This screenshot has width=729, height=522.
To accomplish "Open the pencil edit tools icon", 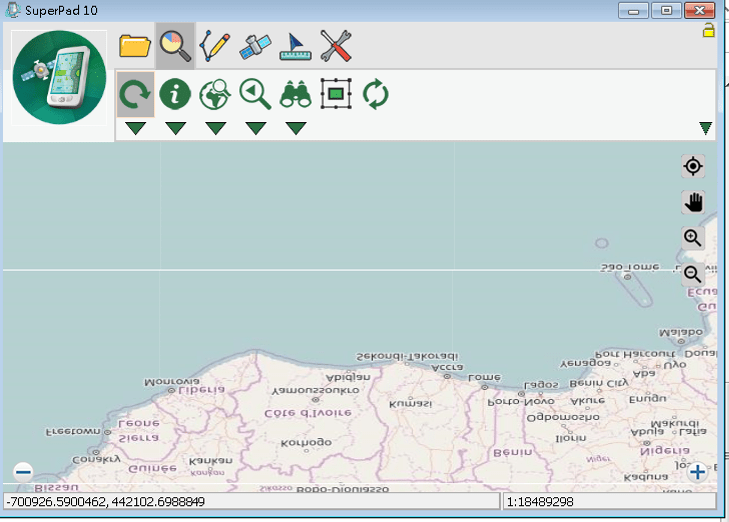I will click(x=215, y=46).
